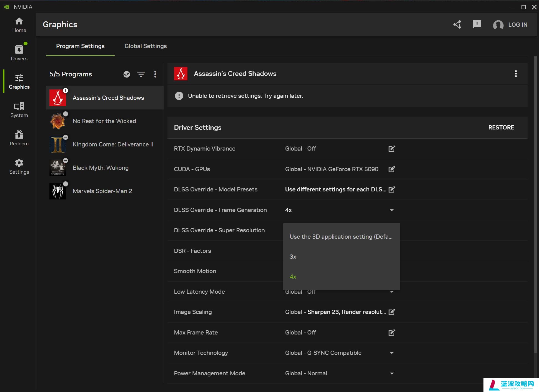Open the feedback icon in header
This screenshot has width=539, height=392.
click(x=477, y=24)
